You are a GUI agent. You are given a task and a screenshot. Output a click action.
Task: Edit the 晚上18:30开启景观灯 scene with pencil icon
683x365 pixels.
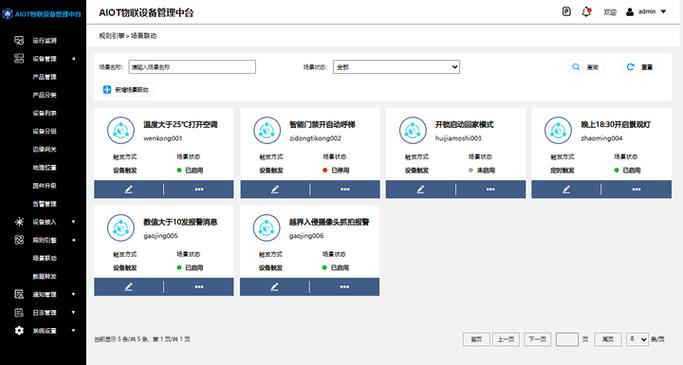(x=566, y=189)
